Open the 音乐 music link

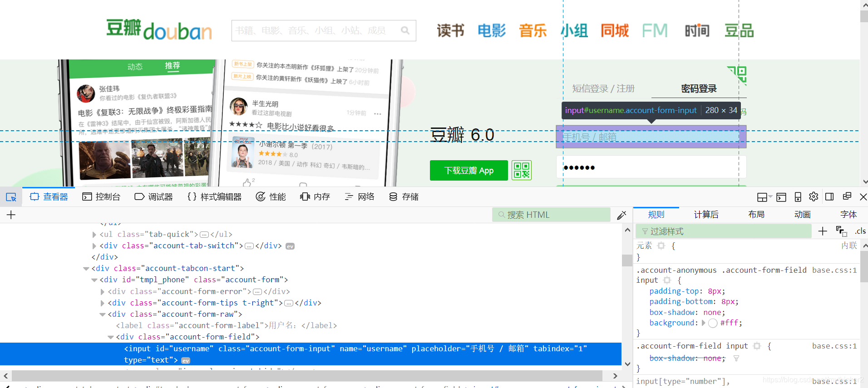point(533,31)
